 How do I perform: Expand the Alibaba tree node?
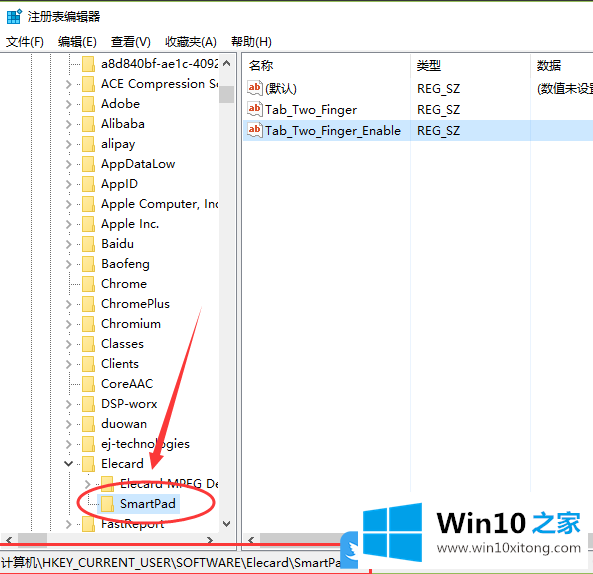click(68, 124)
